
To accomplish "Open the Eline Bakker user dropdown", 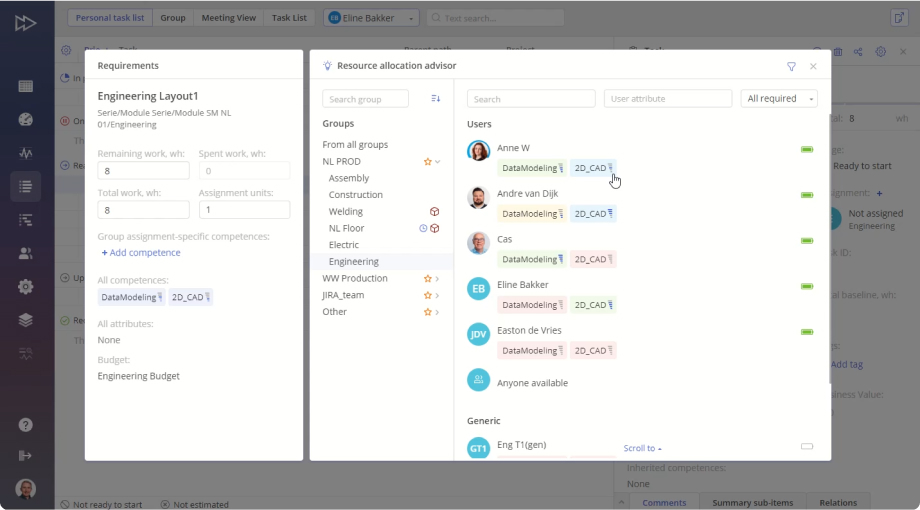I will [x=371, y=18].
